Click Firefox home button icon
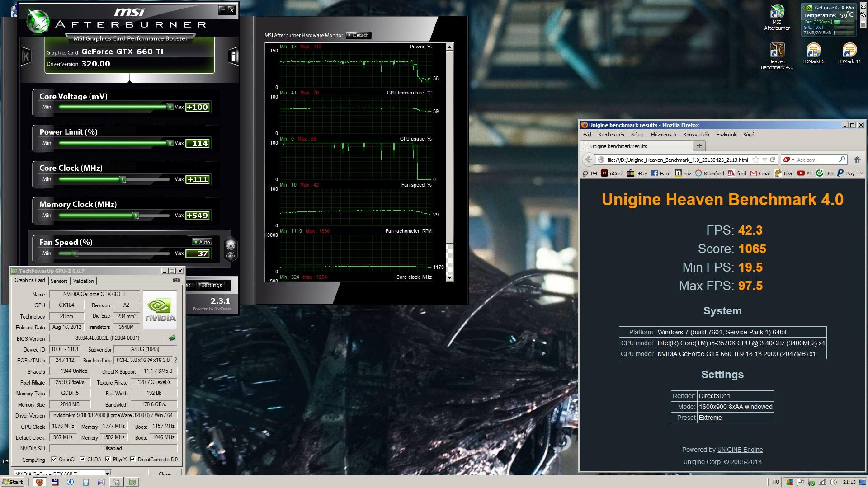The height and width of the screenshot is (488, 868). click(x=857, y=160)
